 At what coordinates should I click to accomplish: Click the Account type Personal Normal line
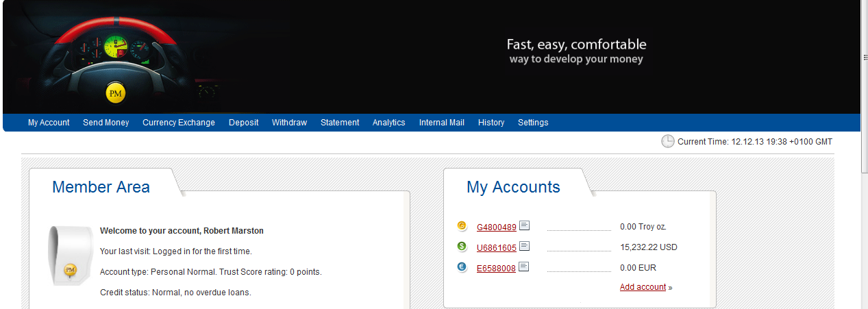coord(210,272)
